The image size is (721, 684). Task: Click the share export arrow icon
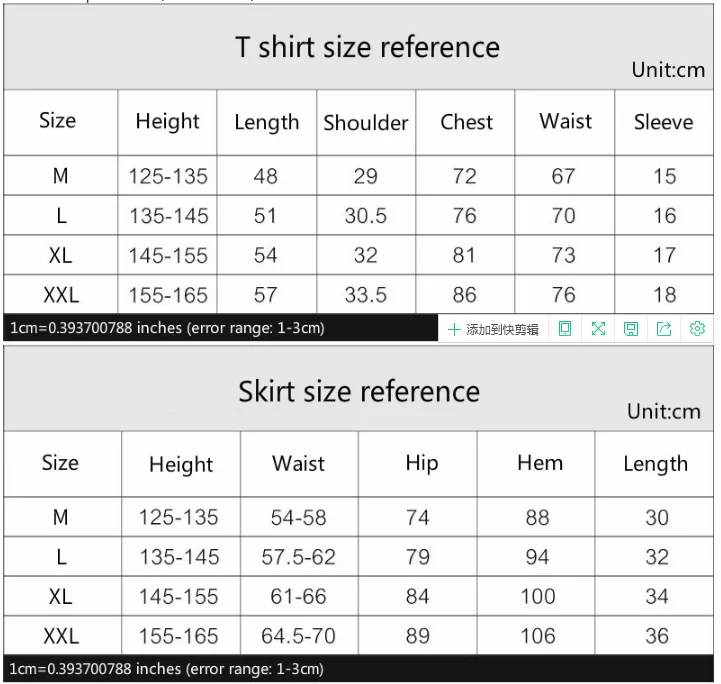[664, 328]
